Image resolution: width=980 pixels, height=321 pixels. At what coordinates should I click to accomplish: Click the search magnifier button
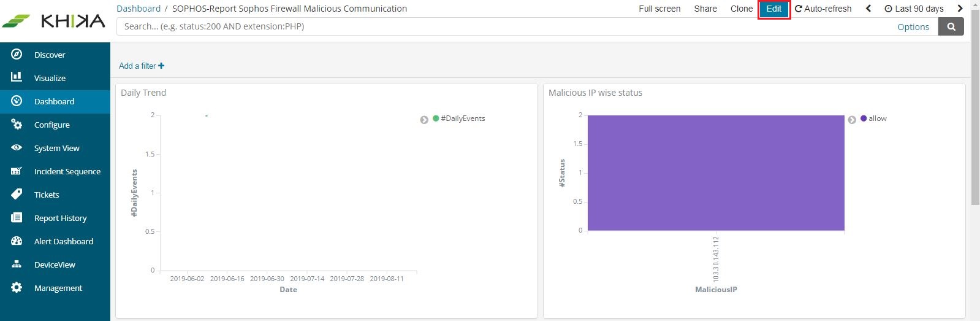coord(951,26)
